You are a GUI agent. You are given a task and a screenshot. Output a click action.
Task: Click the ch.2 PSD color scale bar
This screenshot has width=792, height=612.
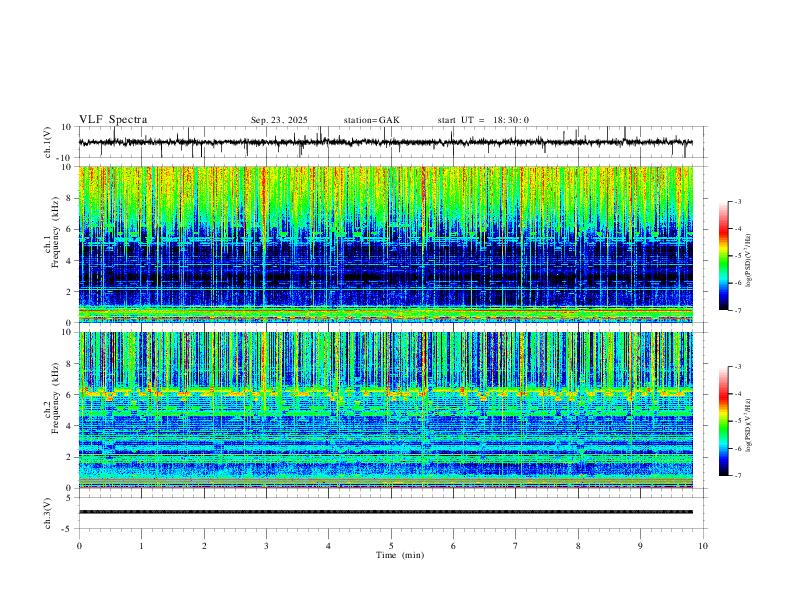click(x=723, y=421)
